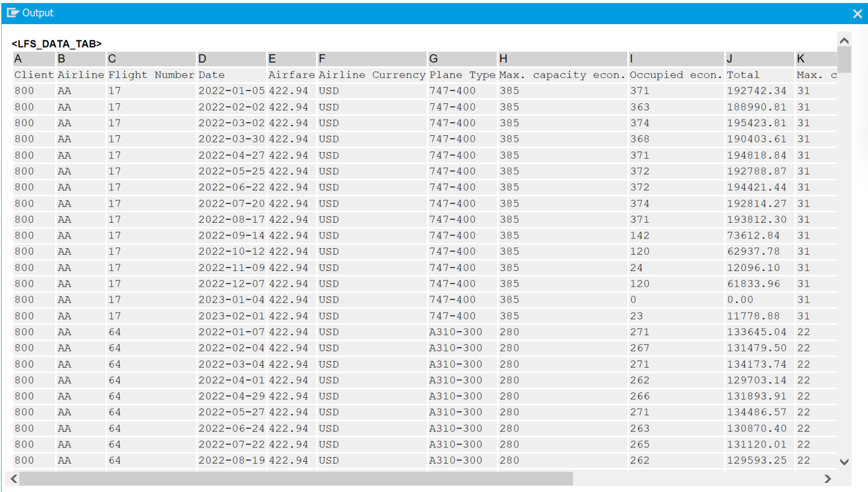This screenshot has width=868, height=492.
Task: Click the <LFS_DATA_TAB> table title
Action: pyautogui.click(x=57, y=43)
